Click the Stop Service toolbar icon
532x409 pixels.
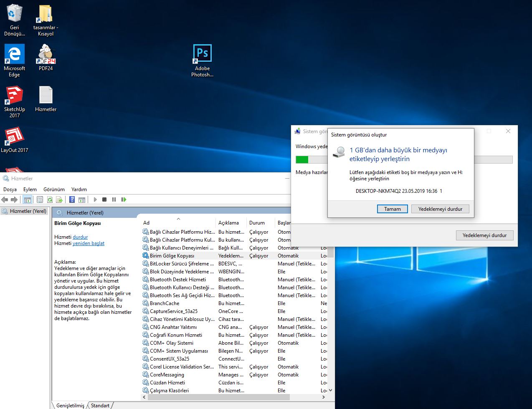pos(104,199)
